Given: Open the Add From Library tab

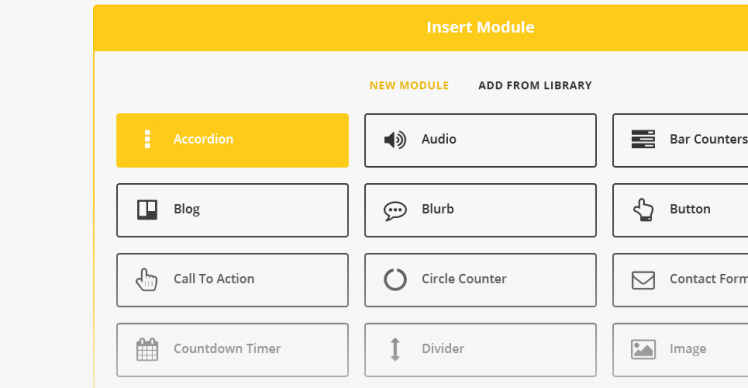Looking at the screenshot, I should click(x=535, y=85).
